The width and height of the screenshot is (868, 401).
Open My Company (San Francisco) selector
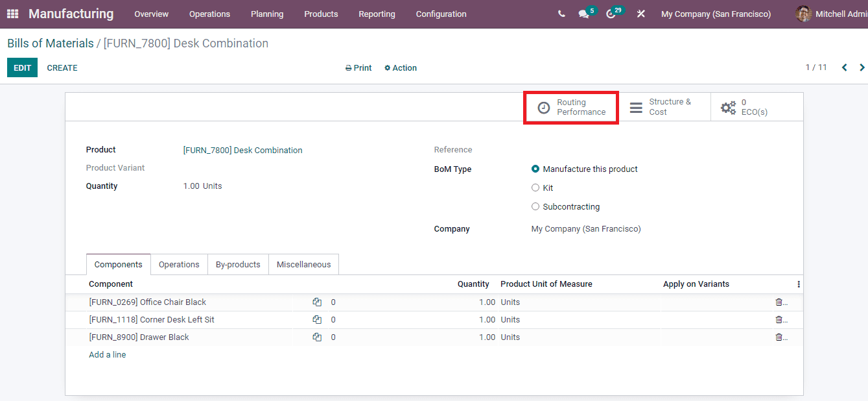(716, 14)
